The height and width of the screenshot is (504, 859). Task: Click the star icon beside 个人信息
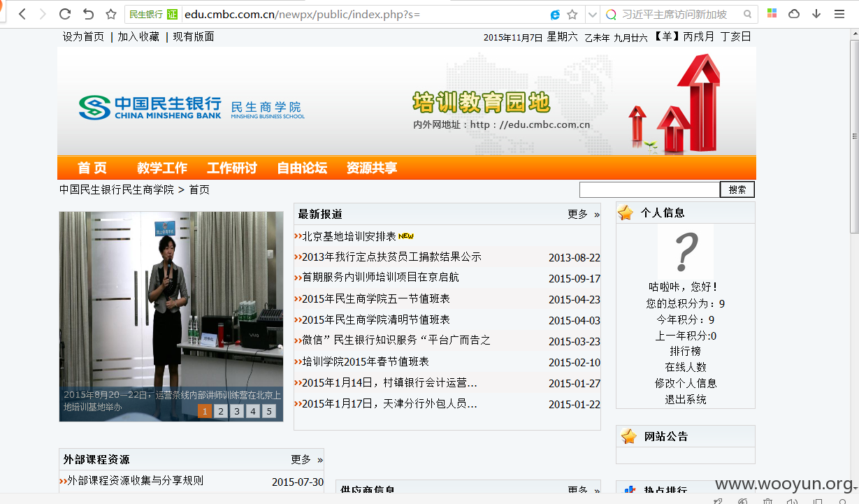click(626, 213)
